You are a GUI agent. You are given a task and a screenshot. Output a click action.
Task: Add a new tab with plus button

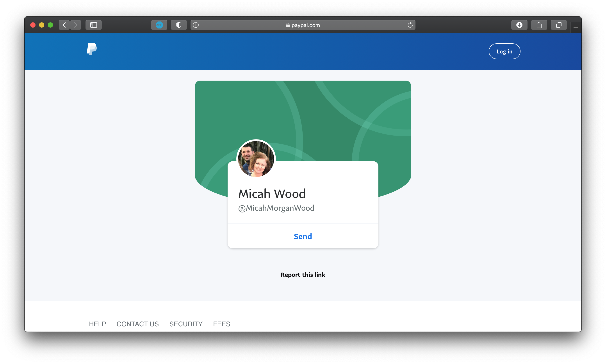(x=576, y=27)
